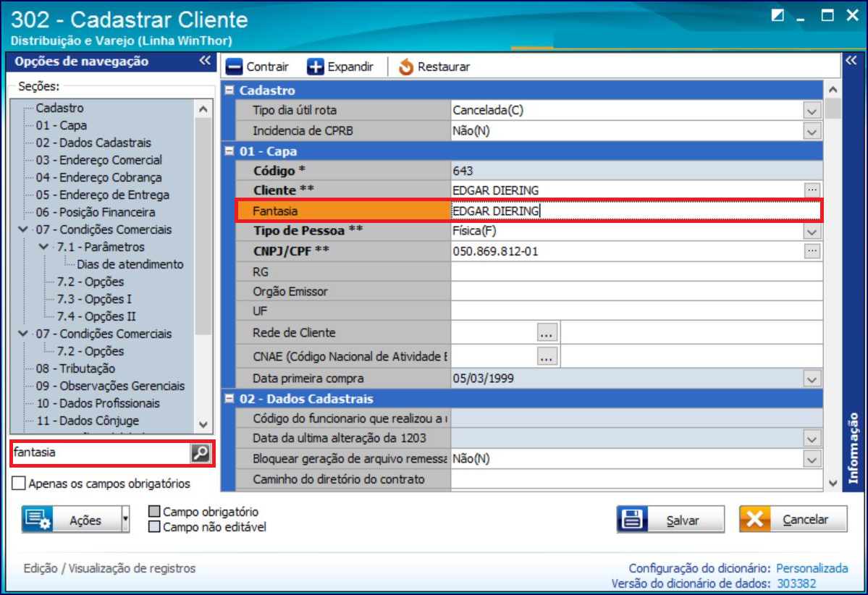The width and height of the screenshot is (868, 595).
Task: Click the Orgão Emissor input field
Action: (x=636, y=292)
